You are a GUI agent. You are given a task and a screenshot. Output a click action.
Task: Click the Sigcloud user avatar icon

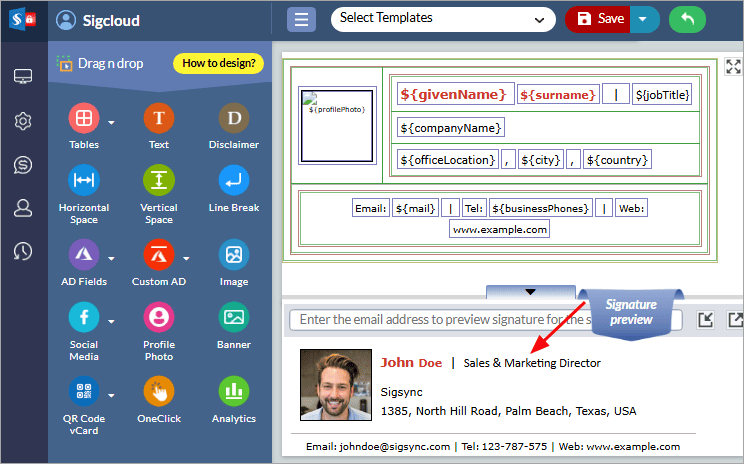[x=66, y=20]
